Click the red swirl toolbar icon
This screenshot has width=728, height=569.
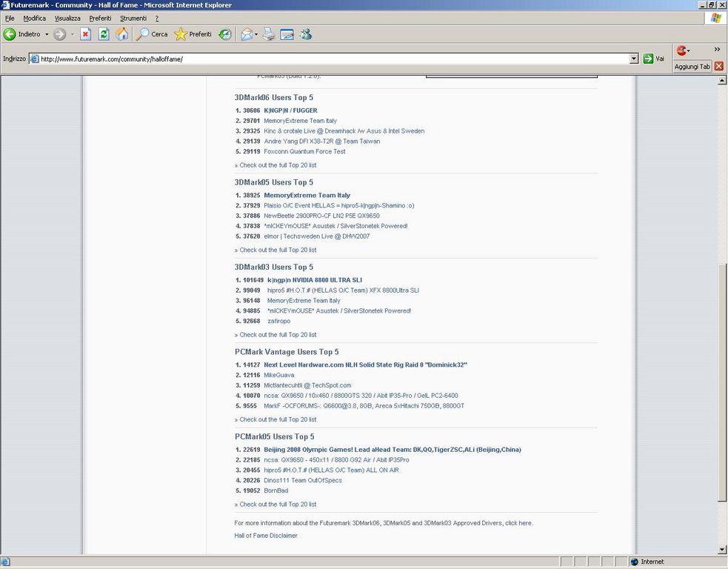coord(681,50)
